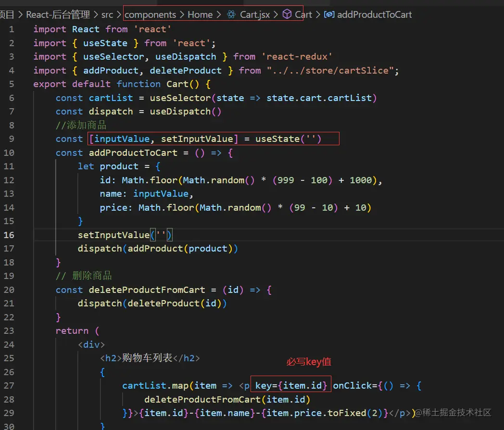Expand breadcrumb chevron after Cart.jsx

click(x=276, y=15)
